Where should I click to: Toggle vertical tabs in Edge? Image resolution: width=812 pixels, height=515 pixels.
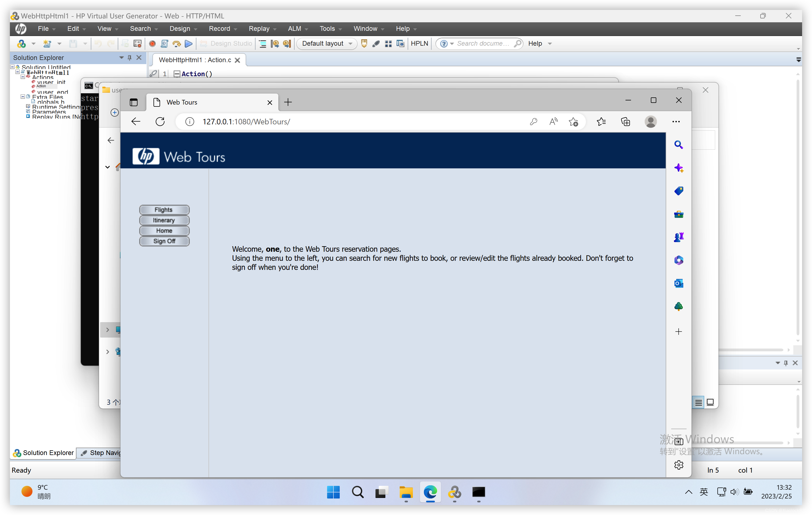point(133,102)
